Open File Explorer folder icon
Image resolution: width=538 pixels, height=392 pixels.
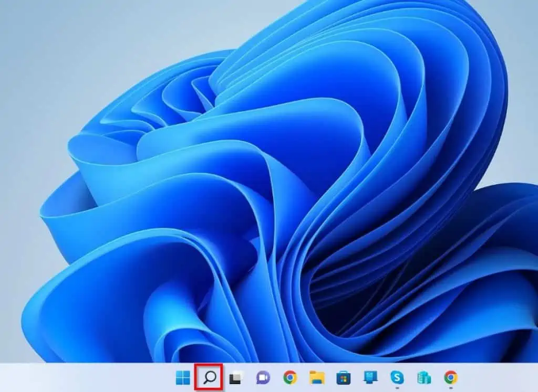[x=316, y=377]
